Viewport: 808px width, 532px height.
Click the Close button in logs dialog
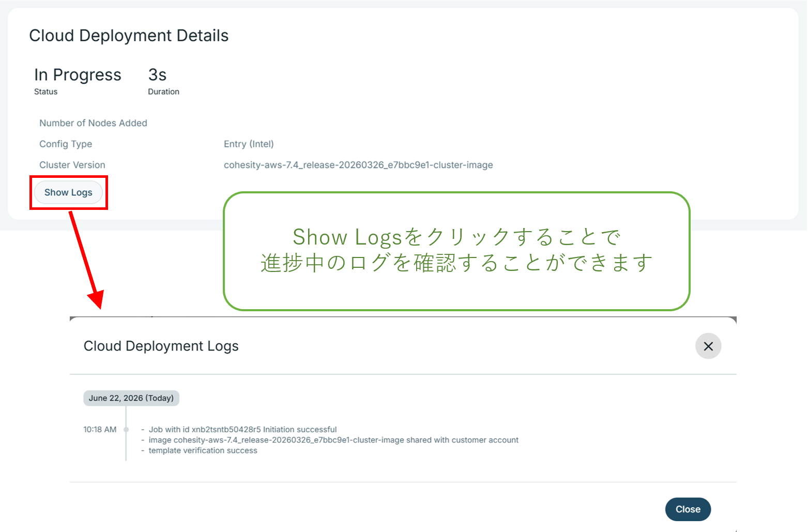[688, 509]
